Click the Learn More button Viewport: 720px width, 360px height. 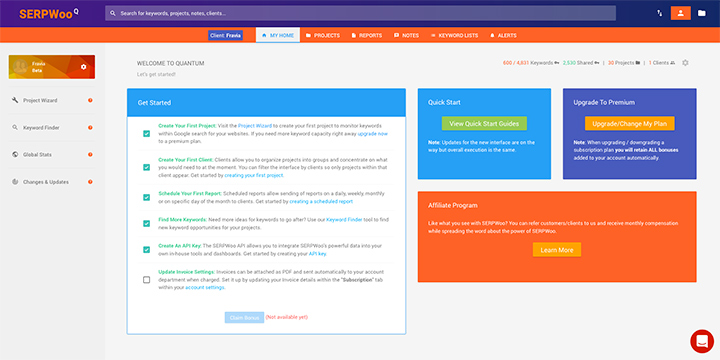point(557,250)
